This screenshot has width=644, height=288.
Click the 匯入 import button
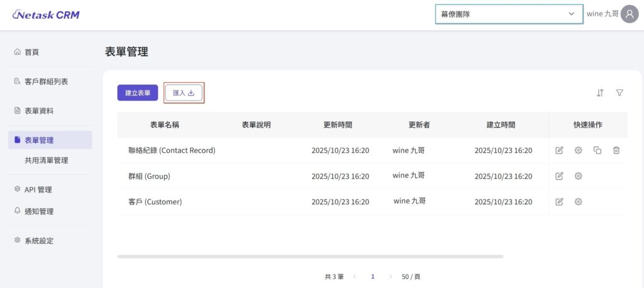coord(184,93)
